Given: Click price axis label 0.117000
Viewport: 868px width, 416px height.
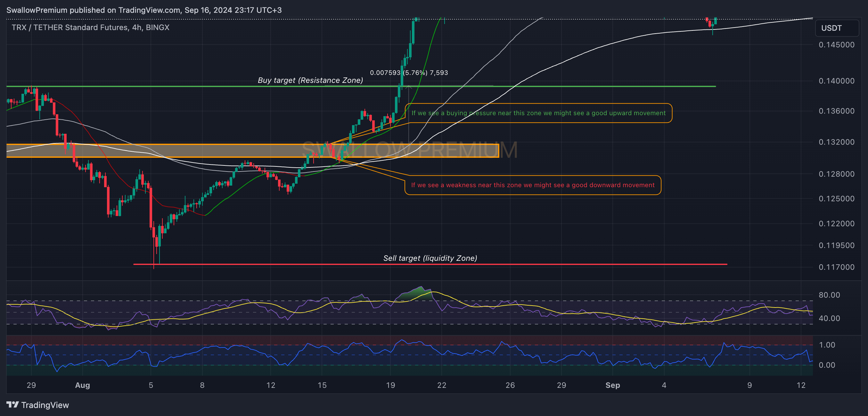Looking at the screenshot, I should (837, 267).
